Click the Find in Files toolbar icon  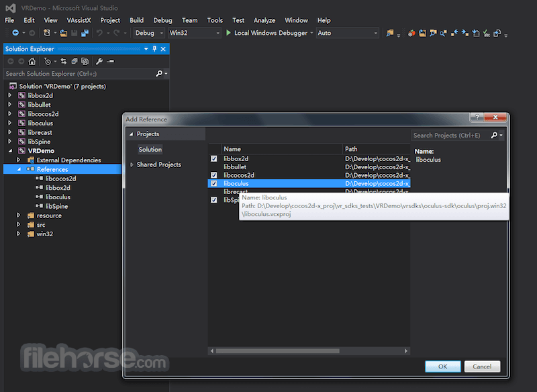click(x=390, y=33)
